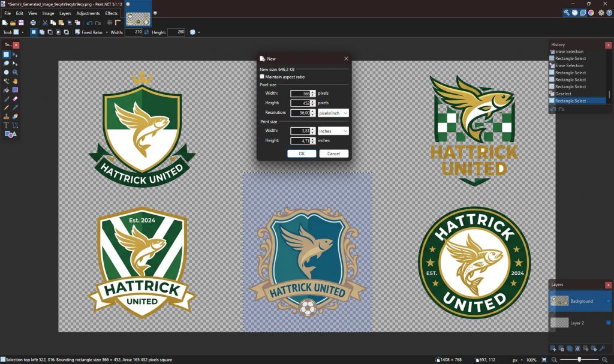614x364 pixels.
Task: Adjust the zoom slider in status bar
Action: [579, 359]
